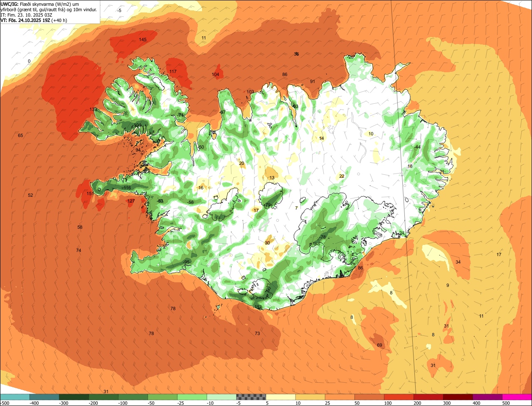Click the map value 0
Image resolution: width=532 pixels, height=406 pixels.
(x=29, y=61)
